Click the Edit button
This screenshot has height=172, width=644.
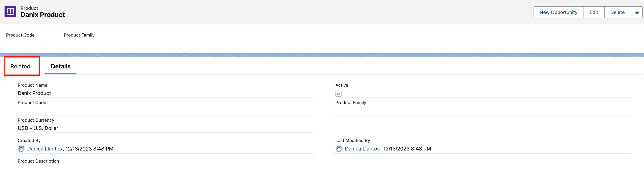[594, 12]
